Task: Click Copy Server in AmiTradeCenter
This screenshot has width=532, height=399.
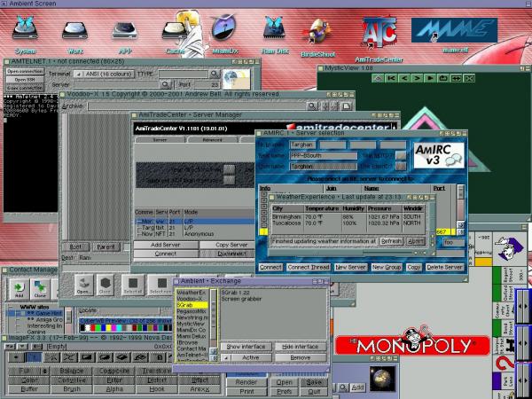Action: [231, 245]
